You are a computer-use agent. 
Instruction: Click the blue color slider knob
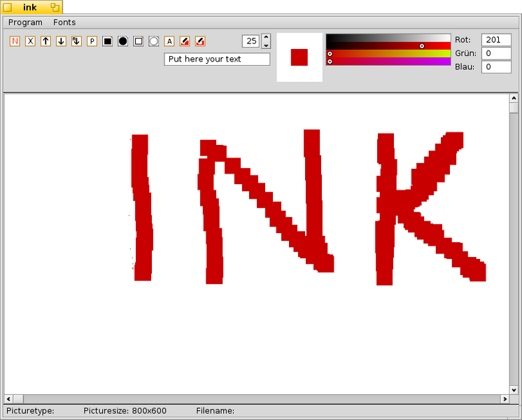point(330,62)
